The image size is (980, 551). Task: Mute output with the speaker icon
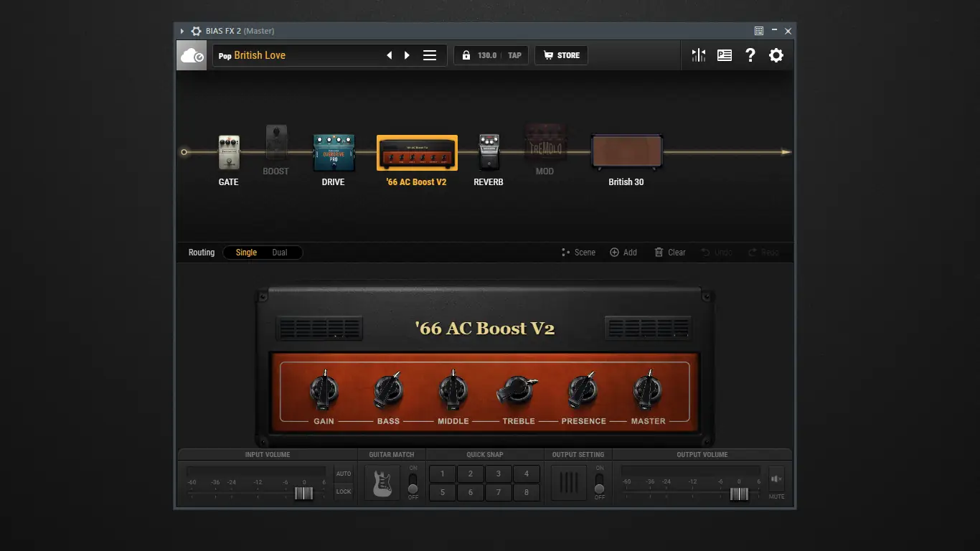tap(776, 479)
